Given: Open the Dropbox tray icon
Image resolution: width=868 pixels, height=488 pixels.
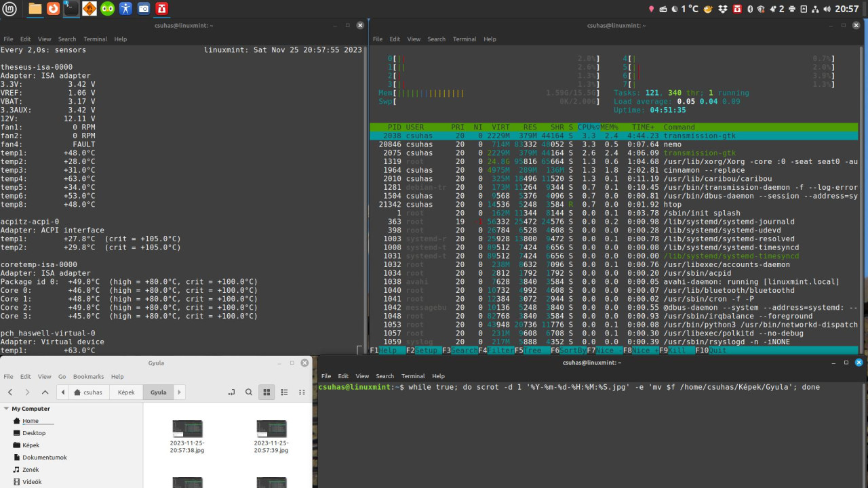Looking at the screenshot, I should tap(723, 9).
